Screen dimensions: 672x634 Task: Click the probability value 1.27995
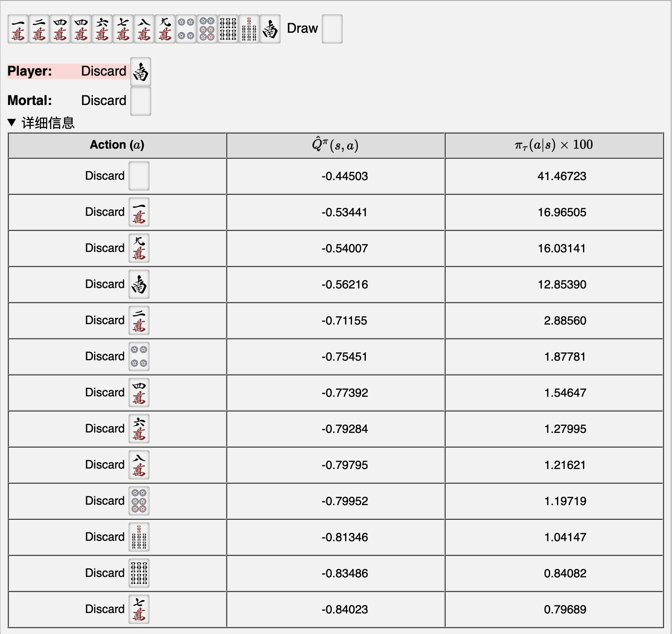(565, 429)
